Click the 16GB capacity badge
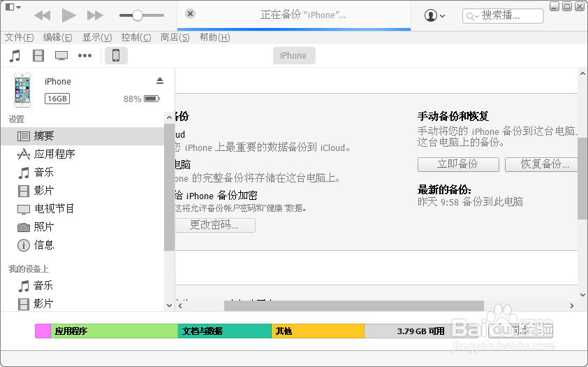 tap(57, 99)
